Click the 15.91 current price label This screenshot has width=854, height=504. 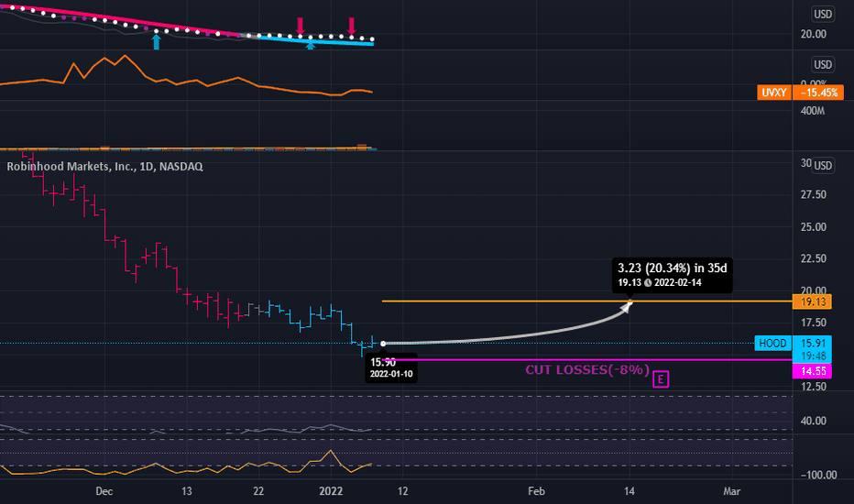click(x=813, y=344)
